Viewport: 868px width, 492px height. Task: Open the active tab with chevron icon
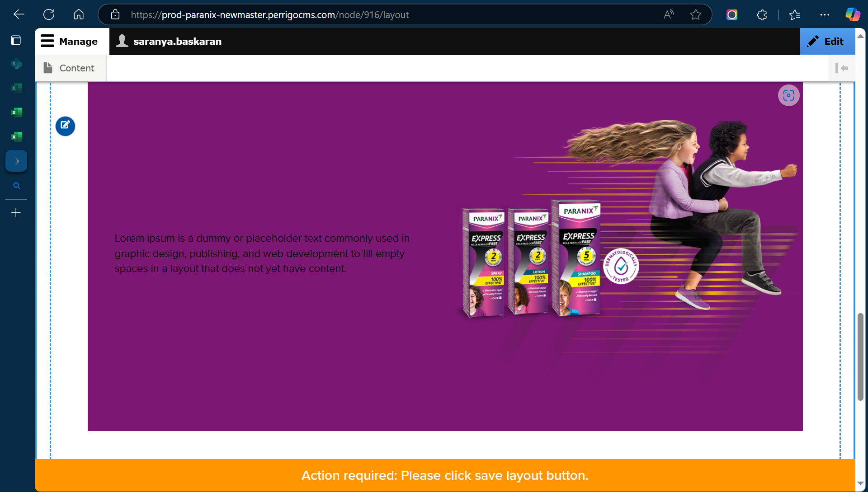tap(16, 161)
